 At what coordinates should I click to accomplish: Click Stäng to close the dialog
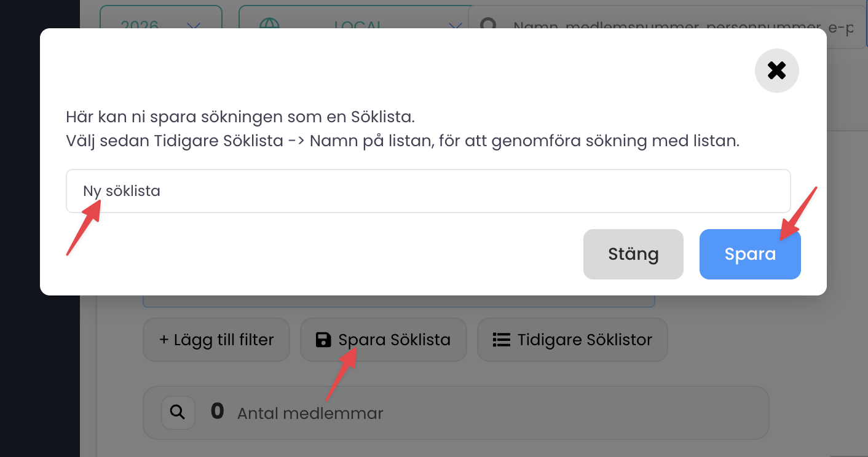coord(633,254)
